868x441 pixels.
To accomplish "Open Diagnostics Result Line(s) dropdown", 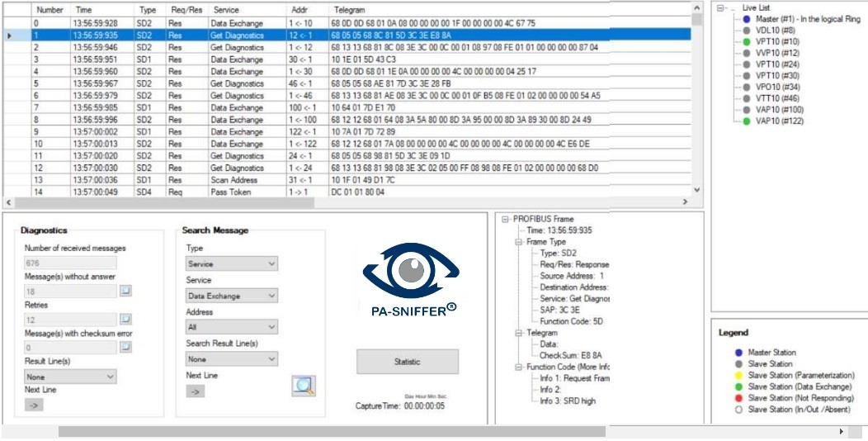I will click(x=70, y=376).
